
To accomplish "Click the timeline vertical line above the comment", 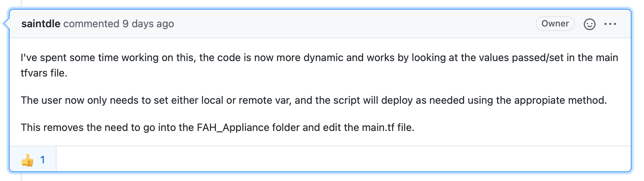I will pos(21,4).
